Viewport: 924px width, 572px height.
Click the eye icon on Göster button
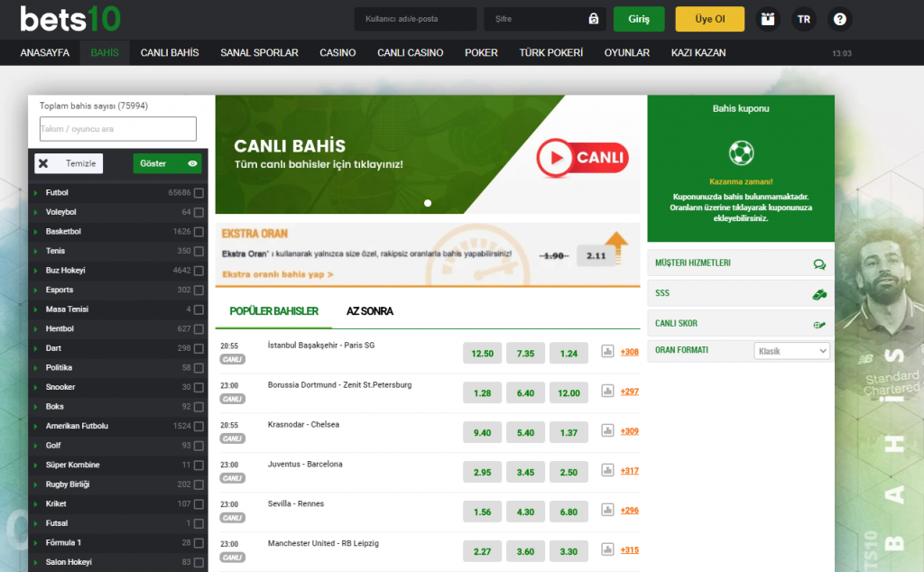tap(192, 163)
